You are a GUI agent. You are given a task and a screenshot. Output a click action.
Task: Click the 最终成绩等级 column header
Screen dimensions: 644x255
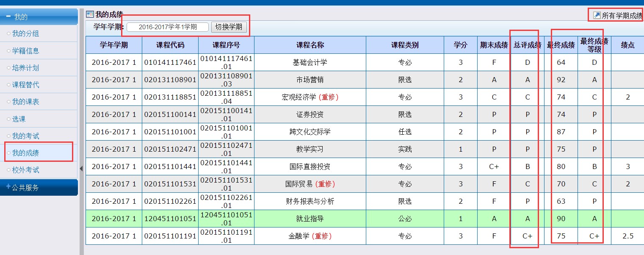[x=594, y=45]
